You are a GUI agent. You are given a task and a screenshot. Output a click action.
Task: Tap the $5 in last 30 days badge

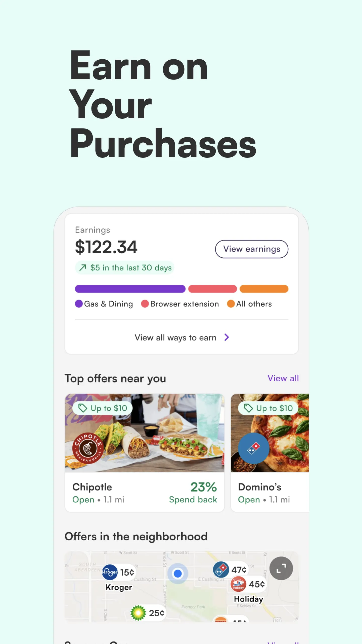coord(125,268)
